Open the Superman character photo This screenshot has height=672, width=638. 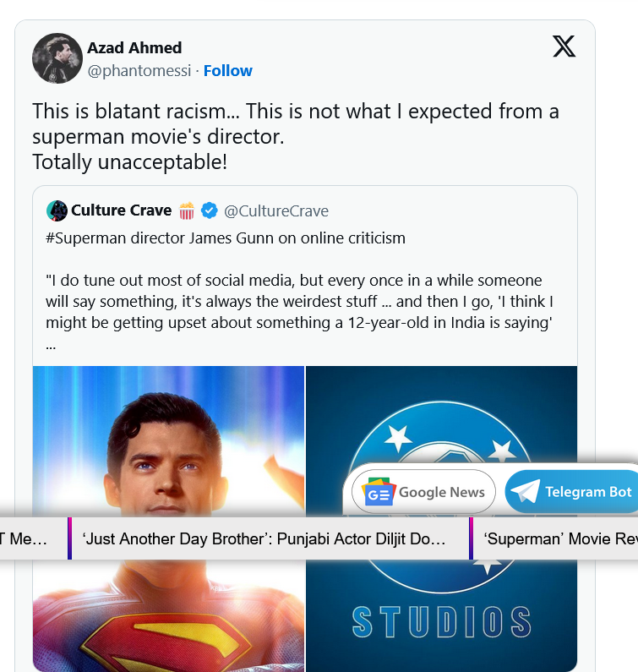(x=168, y=440)
